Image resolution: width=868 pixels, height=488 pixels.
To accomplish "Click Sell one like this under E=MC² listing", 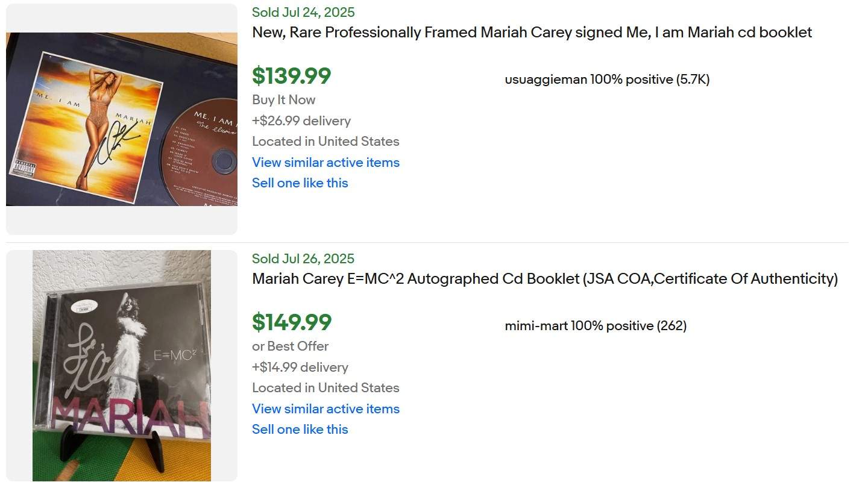I will click(300, 429).
